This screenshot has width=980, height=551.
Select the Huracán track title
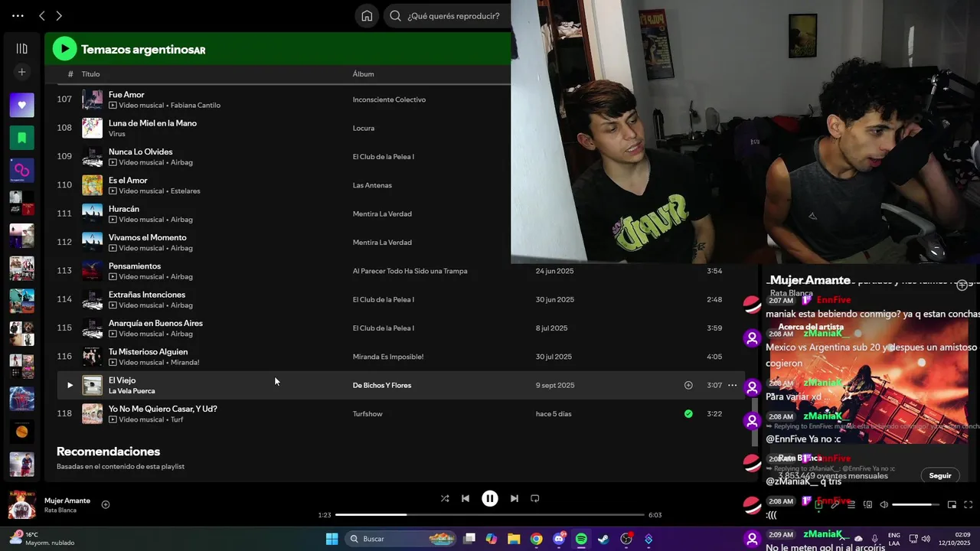(x=124, y=209)
